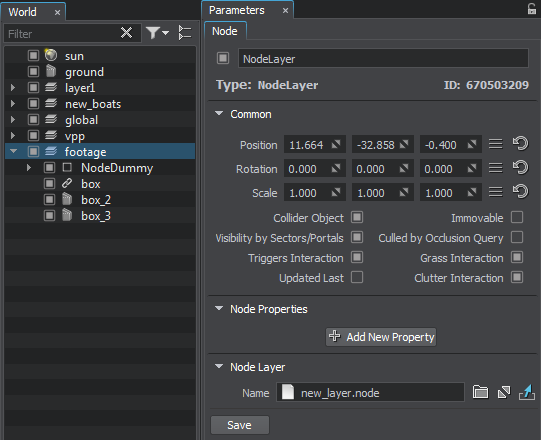The height and width of the screenshot is (440, 541).
Task: Check the Updated Last option
Action: pyautogui.click(x=357, y=277)
